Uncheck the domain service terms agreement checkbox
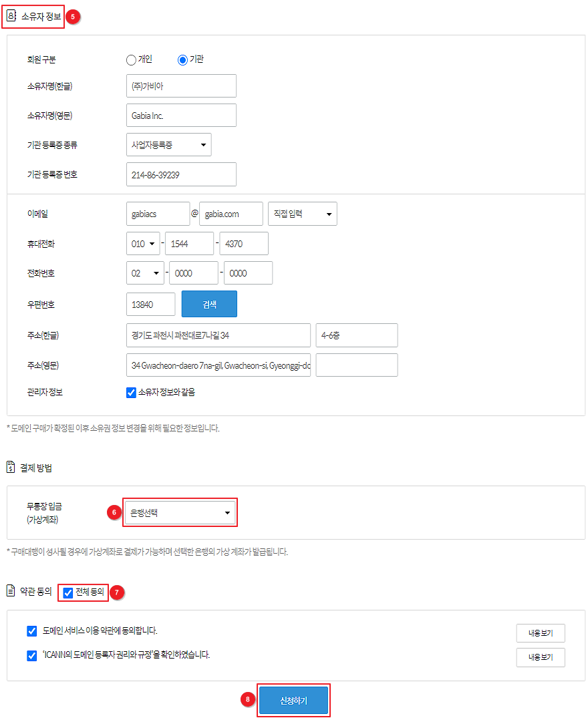 pos(32,631)
